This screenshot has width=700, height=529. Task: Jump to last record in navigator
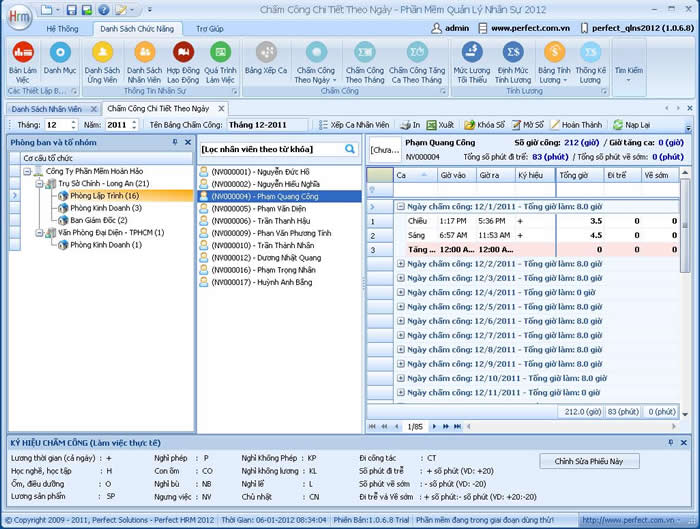point(457,427)
